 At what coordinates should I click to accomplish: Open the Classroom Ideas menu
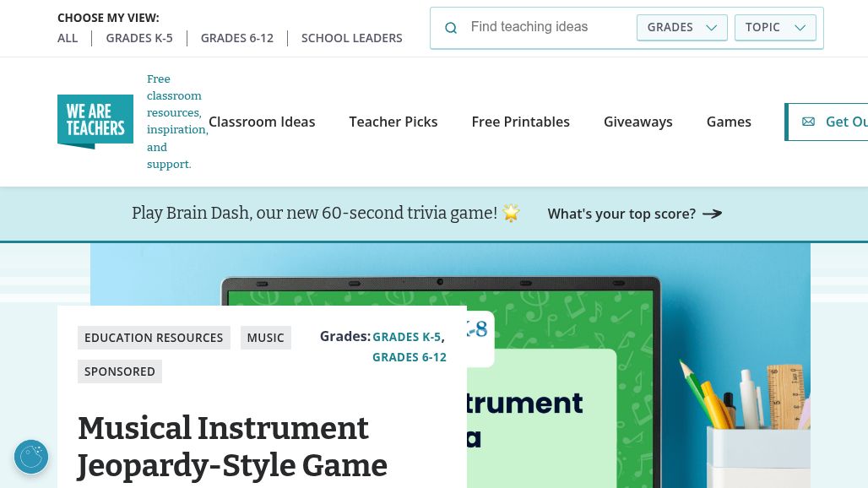262,122
